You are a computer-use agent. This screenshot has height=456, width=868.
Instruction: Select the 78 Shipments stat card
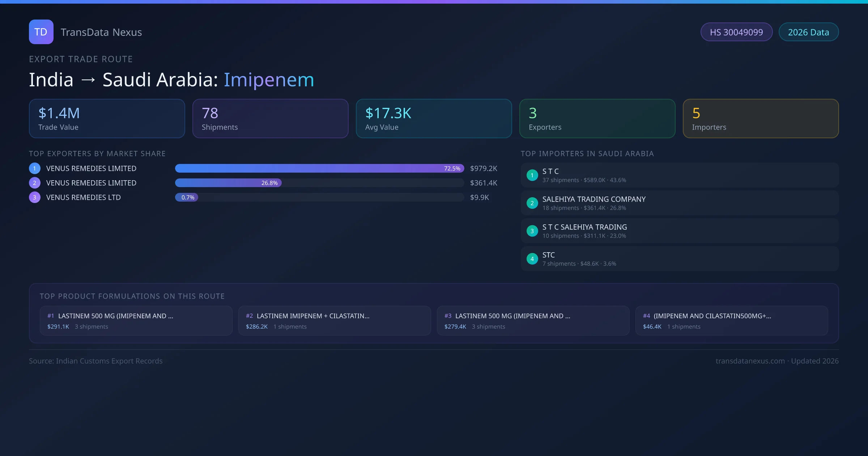coord(270,118)
